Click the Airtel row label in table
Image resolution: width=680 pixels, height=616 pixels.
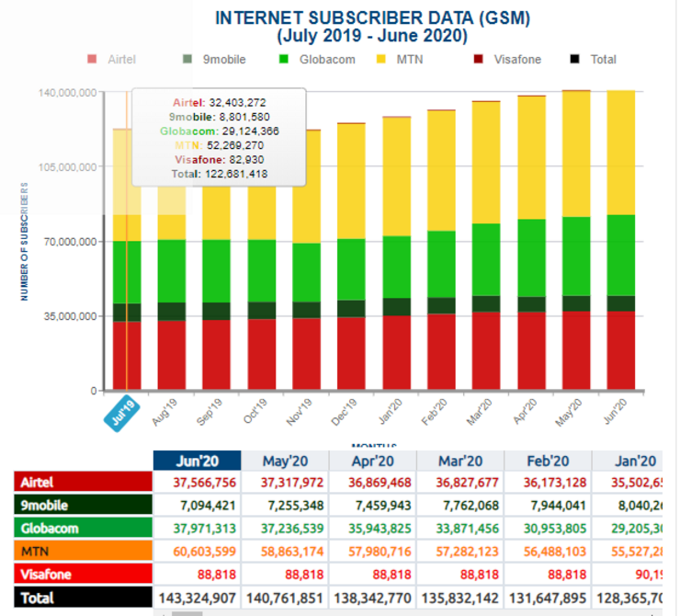[84, 482]
